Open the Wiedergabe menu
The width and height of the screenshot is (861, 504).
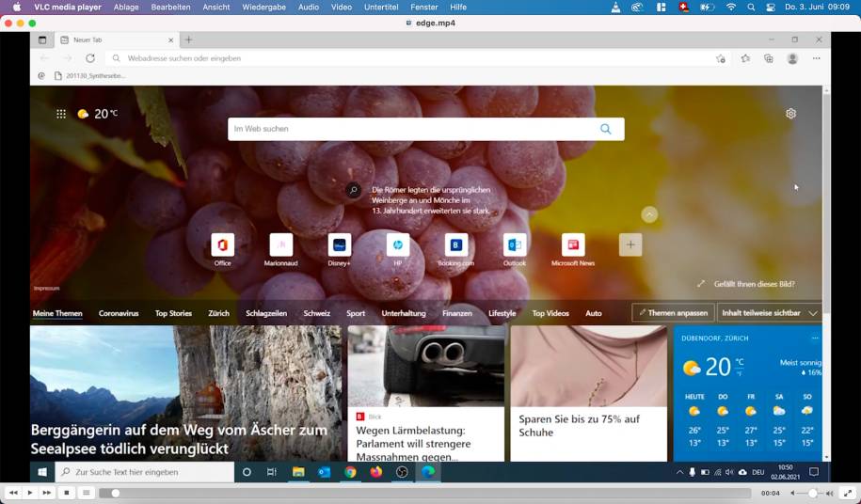click(263, 8)
